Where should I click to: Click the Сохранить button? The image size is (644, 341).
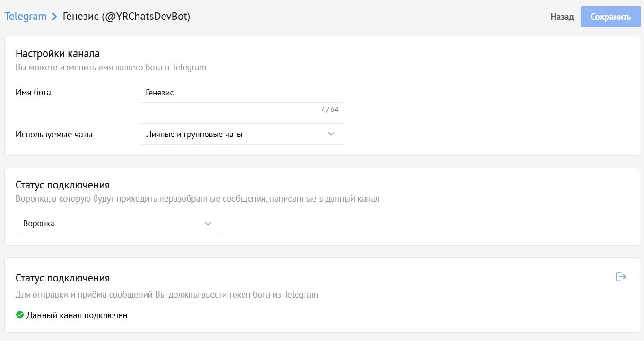[x=611, y=17]
